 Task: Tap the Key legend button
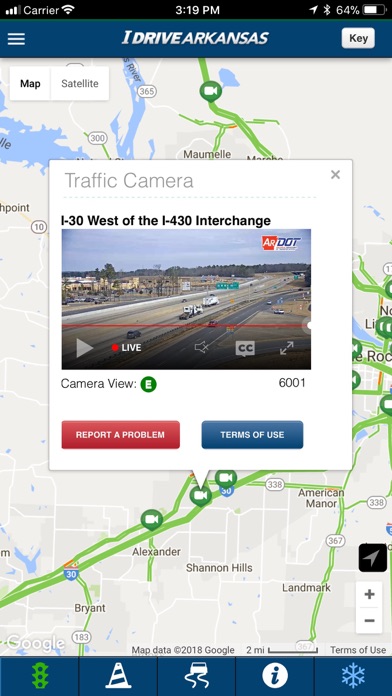[x=358, y=38]
